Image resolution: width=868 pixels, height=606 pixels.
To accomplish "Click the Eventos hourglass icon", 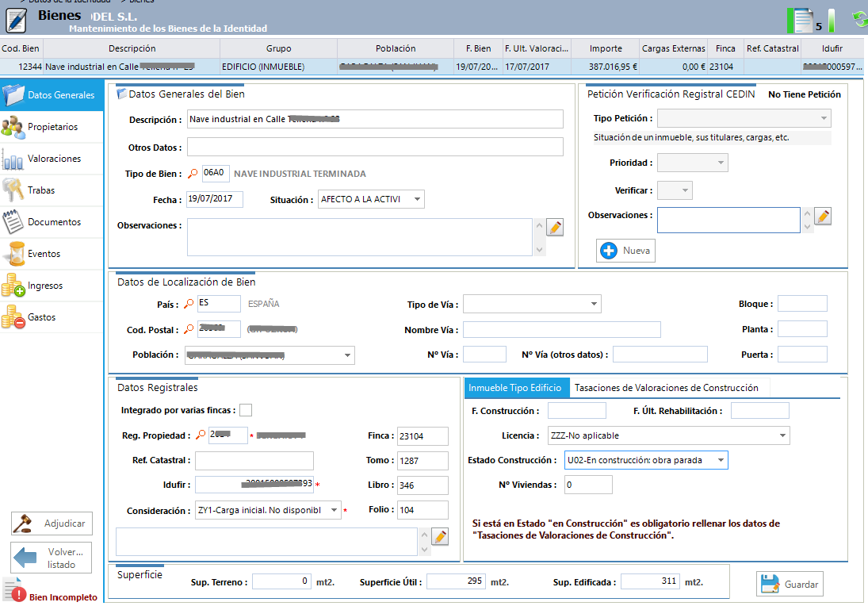I will pos(15,254).
